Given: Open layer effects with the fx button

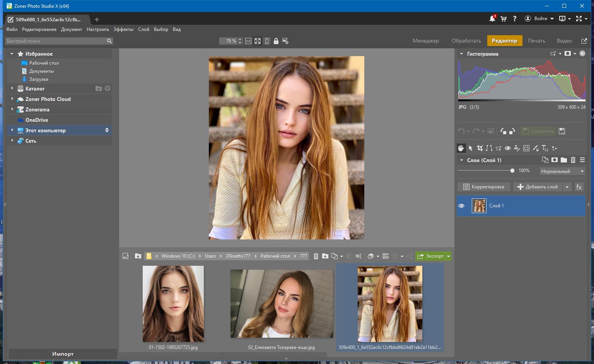Looking at the screenshot, I should click(x=579, y=187).
